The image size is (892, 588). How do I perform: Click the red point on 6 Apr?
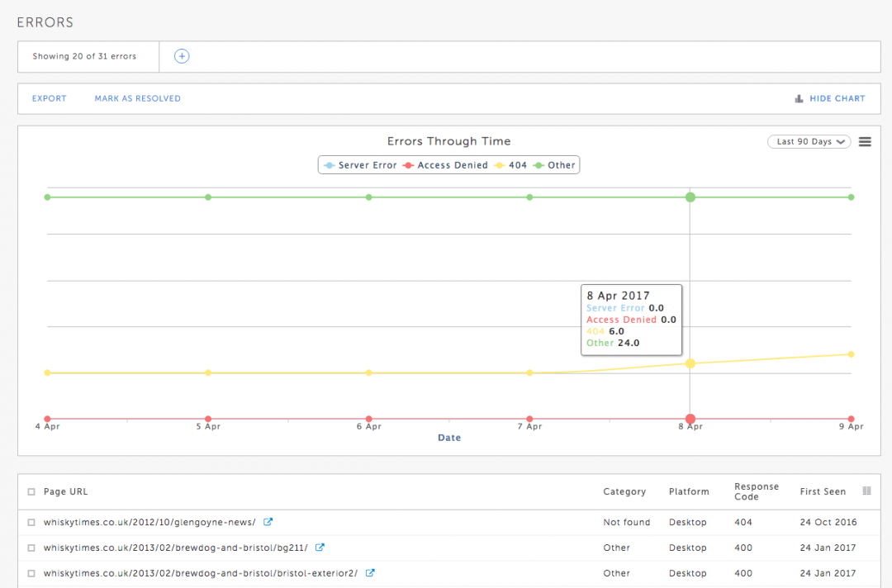[x=368, y=419]
